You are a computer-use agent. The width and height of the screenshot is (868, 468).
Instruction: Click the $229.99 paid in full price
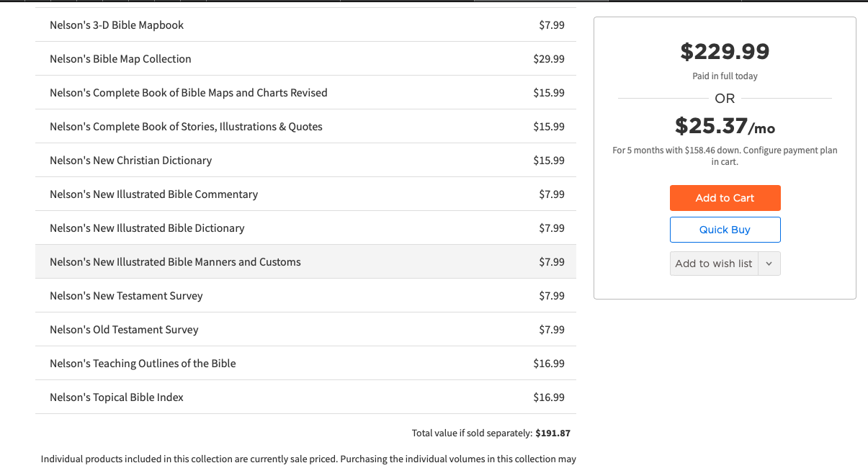(x=725, y=52)
